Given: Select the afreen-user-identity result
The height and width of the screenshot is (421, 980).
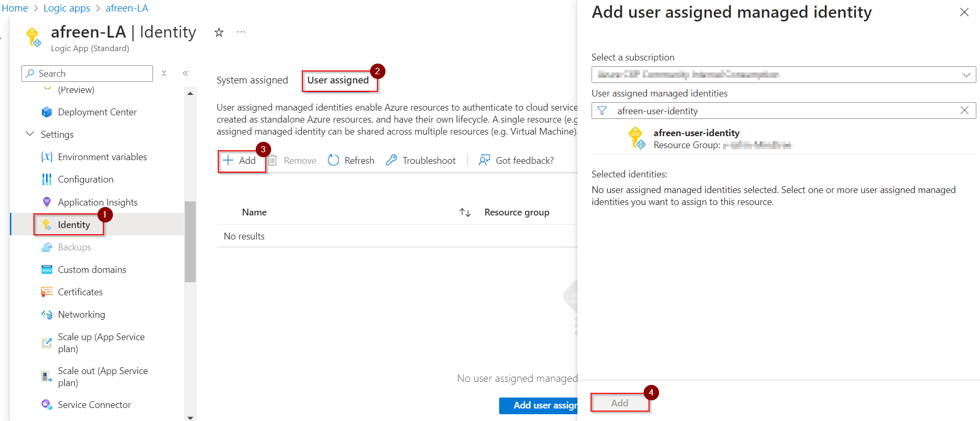Looking at the screenshot, I should 784,138.
